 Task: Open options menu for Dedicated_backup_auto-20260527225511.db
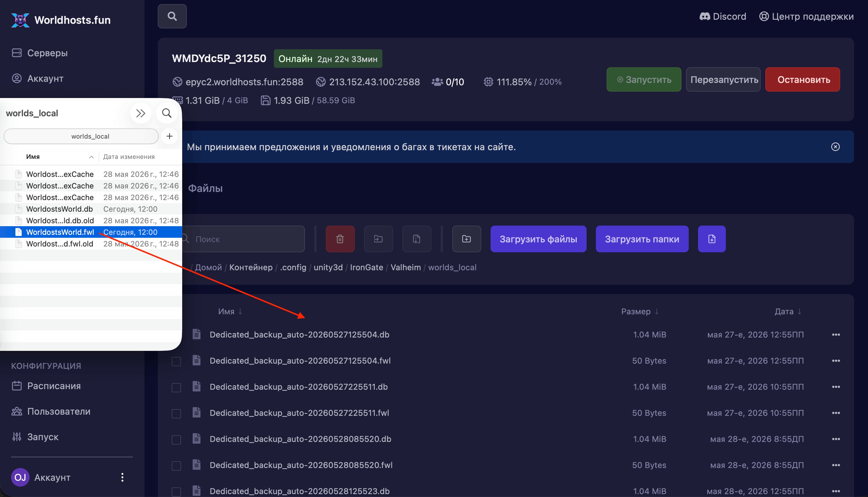click(x=836, y=387)
